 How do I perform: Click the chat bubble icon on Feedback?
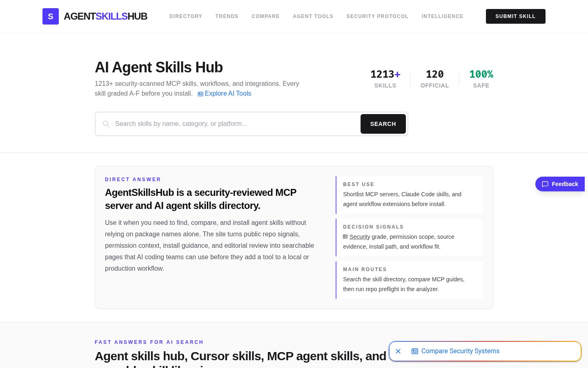(545, 184)
